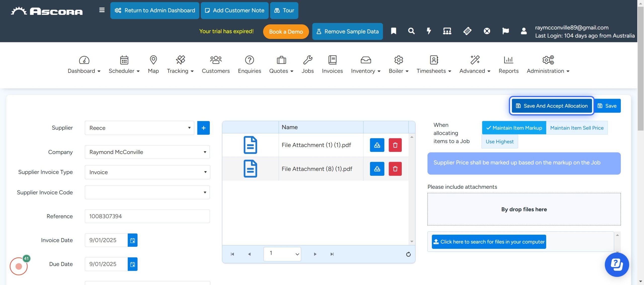Click the file drop zone area
The width and height of the screenshot is (644, 285).
[x=524, y=209]
